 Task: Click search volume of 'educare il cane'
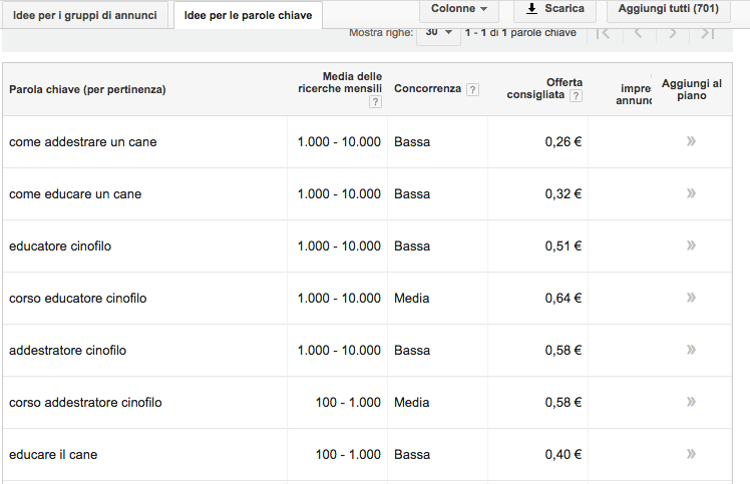348,455
